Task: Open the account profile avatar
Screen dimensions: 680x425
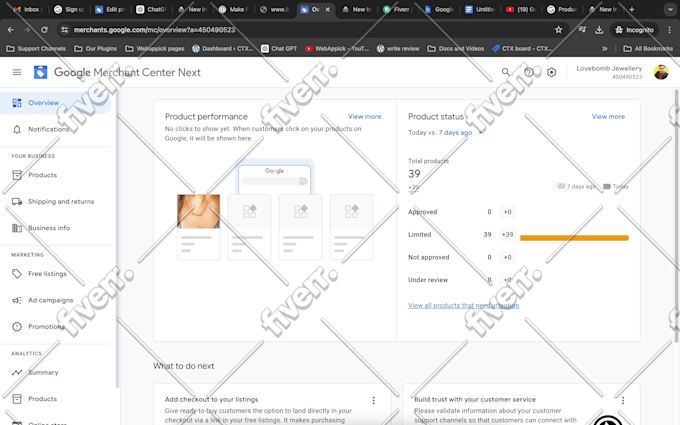Action: click(x=660, y=72)
